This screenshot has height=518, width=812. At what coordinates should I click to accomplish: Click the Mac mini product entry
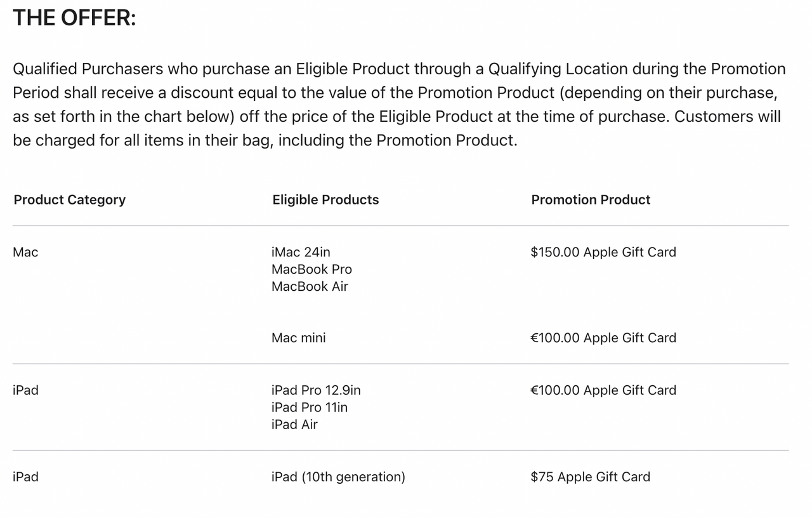pos(298,338)
